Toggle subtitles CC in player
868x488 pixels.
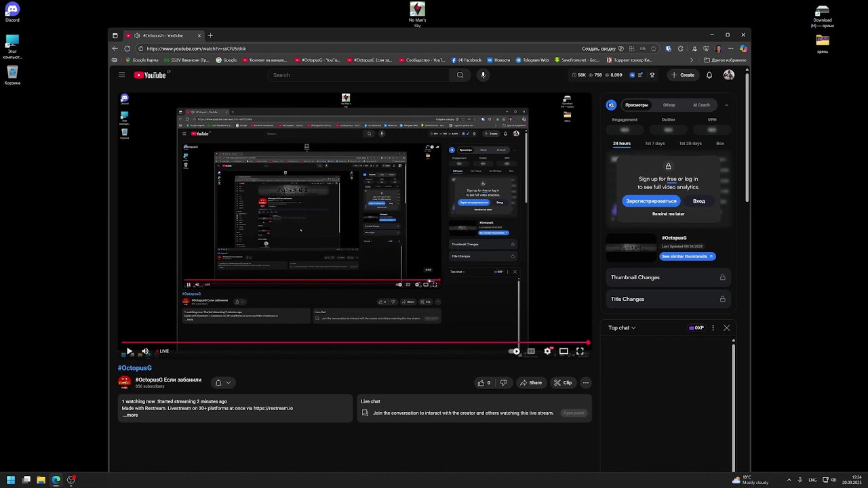click(x=531, y=351)
